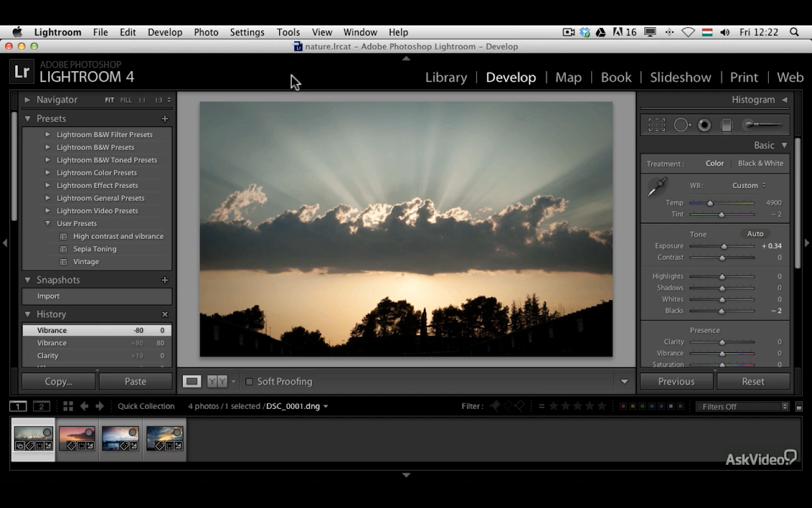Pick the White Balance eyedropper
This screenshot has height=508, width=812.
point(657,187)
